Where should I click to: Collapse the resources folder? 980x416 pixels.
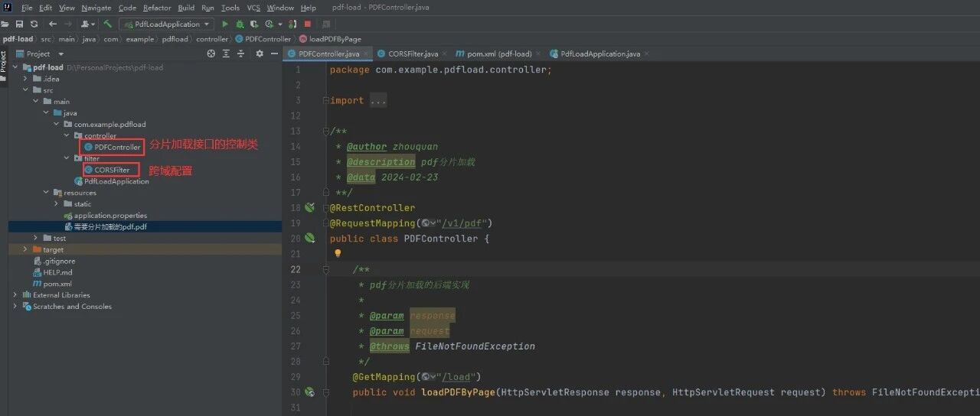47,193
